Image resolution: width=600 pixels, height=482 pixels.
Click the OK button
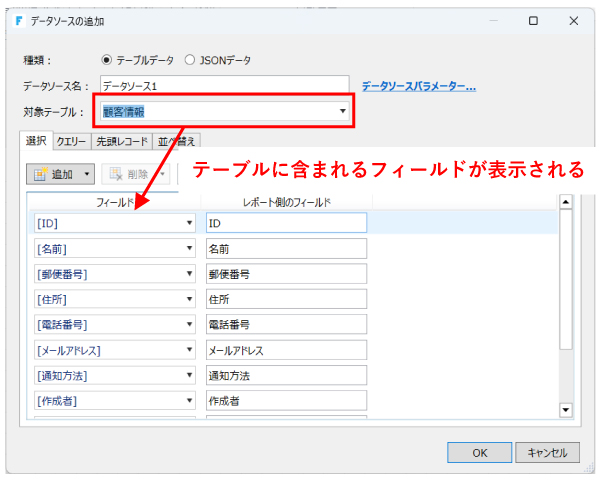tap(480, 452)
